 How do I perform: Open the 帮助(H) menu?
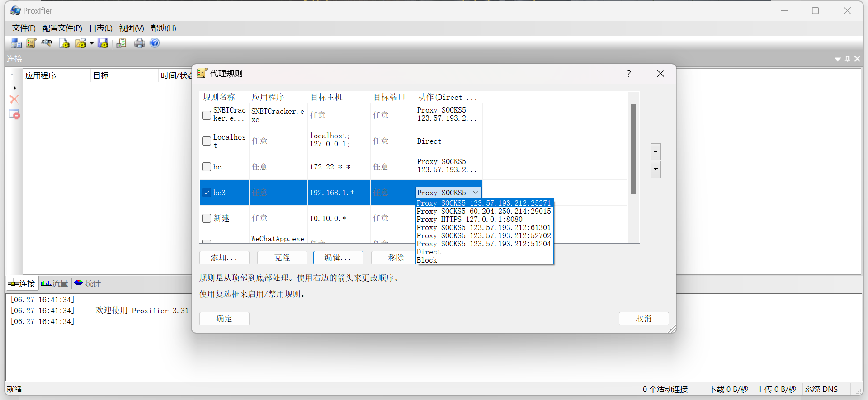coord(163,28)
